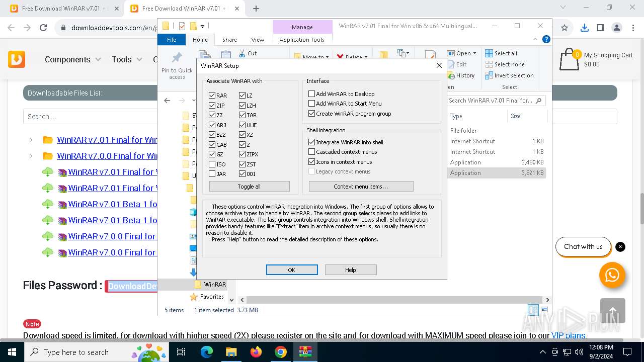Bookmark this page star icon
Viewport: 644px width, 362px height.
pos(565,28)
